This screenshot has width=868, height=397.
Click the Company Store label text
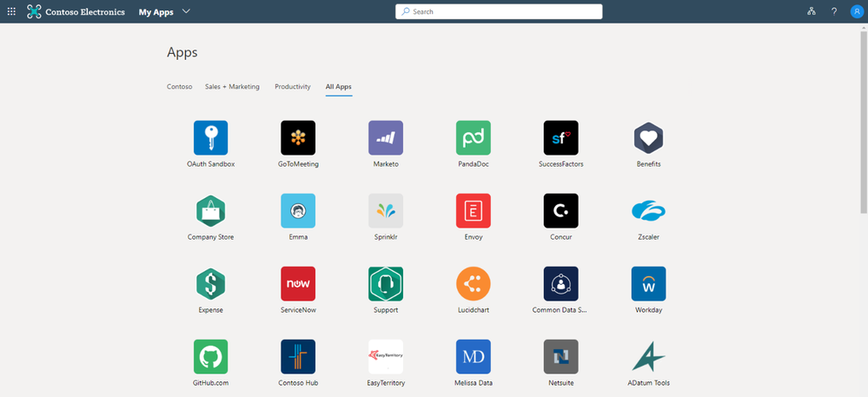pos(210,237)
